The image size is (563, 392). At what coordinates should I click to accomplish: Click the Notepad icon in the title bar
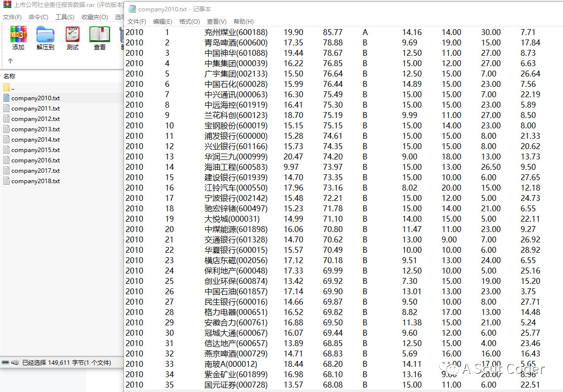[x=132, y=9]
